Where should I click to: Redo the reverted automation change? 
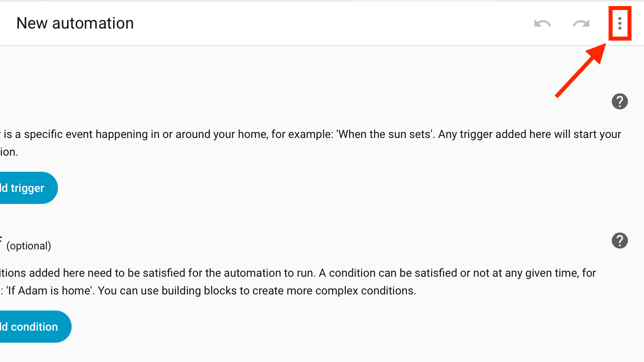581,23
